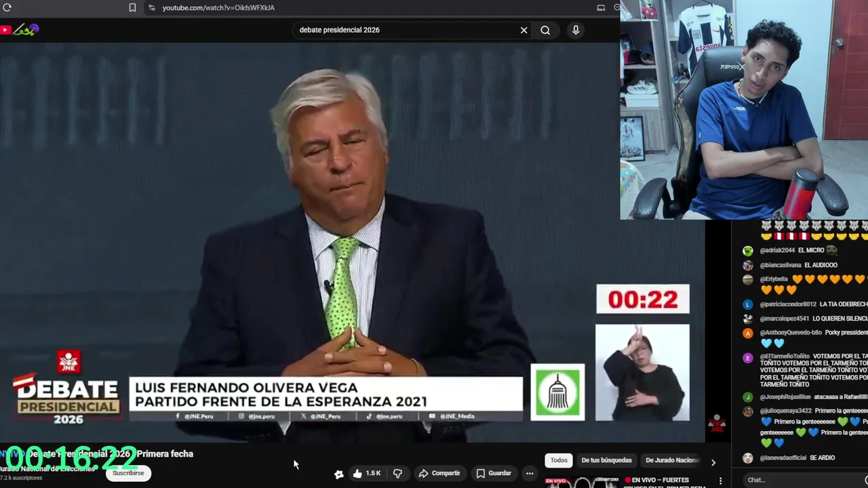Click the green broom party logo

point(557,392)
